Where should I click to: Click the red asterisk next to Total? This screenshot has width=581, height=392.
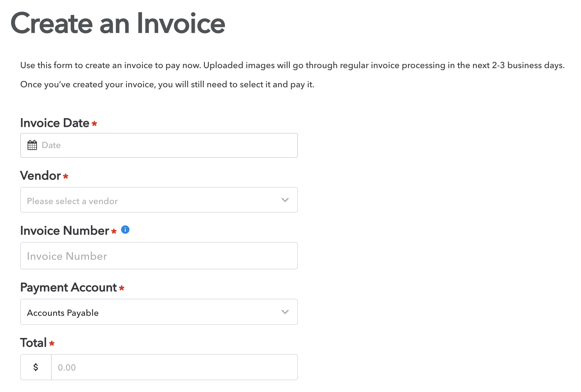pos(52,343)
